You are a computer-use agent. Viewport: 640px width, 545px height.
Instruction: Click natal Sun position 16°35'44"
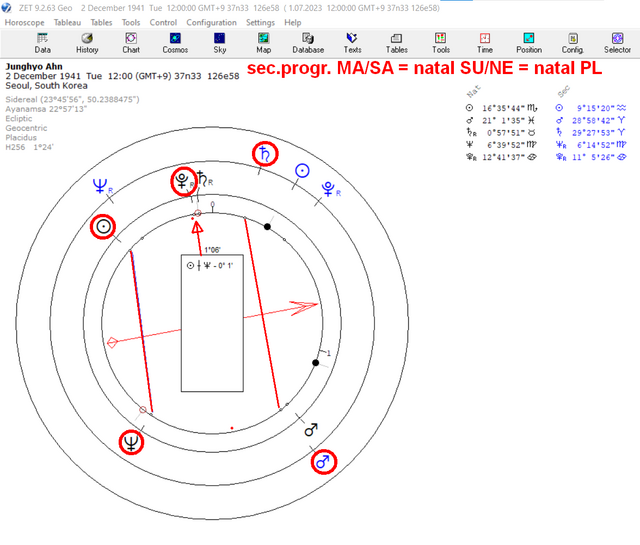click(503, 108)
